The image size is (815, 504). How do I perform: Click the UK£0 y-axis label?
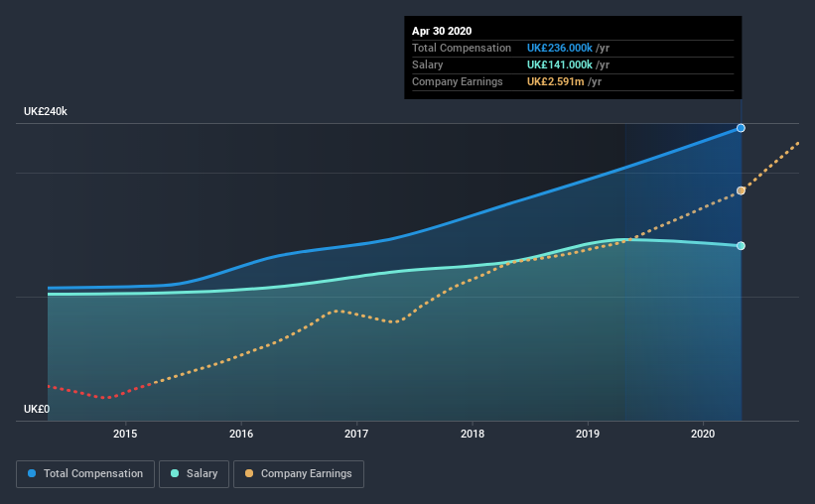(37, 409)
